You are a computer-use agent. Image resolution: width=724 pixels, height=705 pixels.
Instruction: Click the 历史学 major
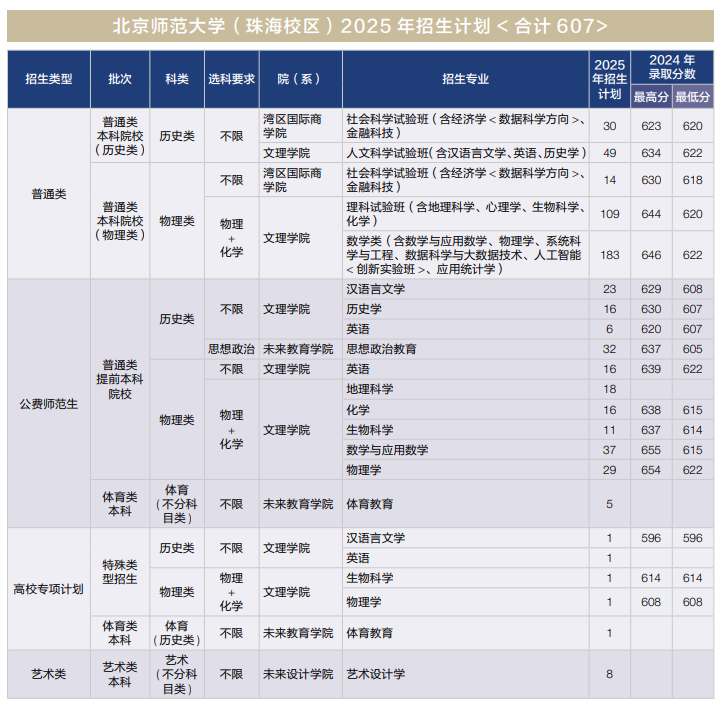(465, 309)
